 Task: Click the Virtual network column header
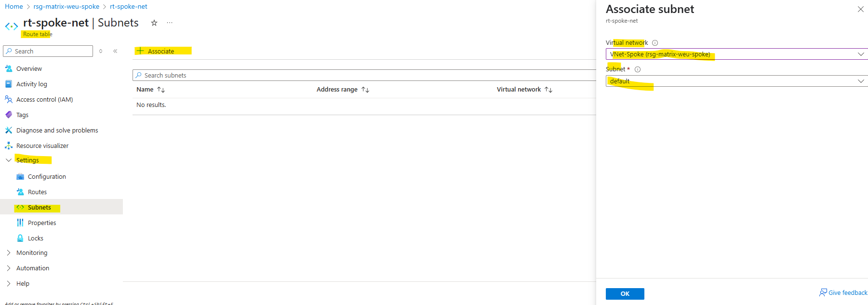(519, 90)
